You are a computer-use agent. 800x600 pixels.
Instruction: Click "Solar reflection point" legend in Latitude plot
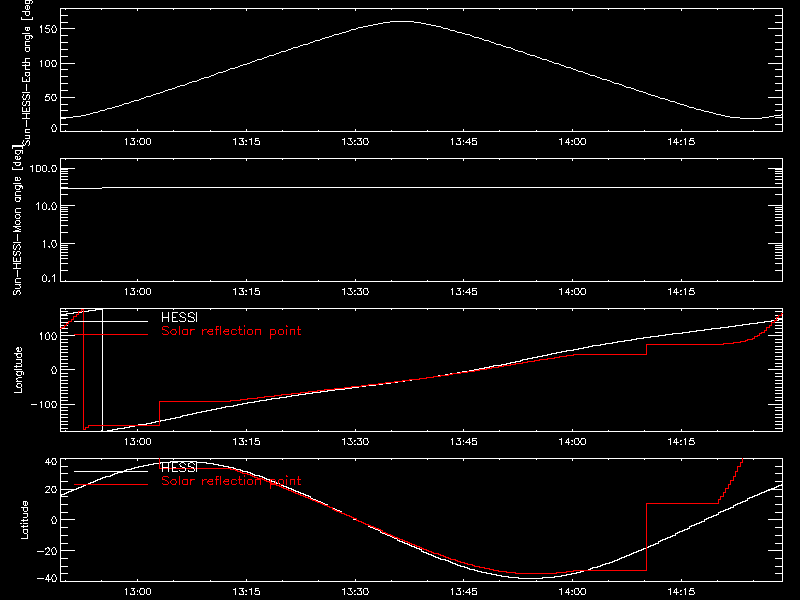pos(231,481)
